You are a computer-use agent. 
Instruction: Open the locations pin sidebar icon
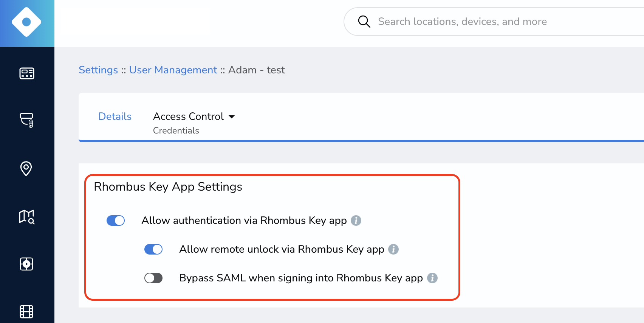click(x=26, y=169)
